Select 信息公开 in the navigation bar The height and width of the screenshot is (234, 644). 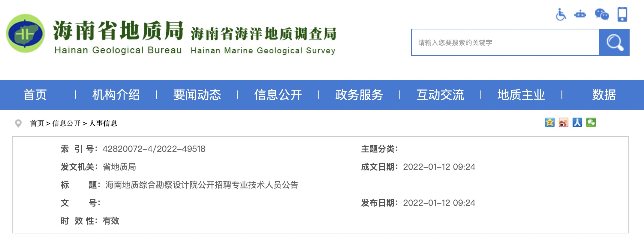tap(278, 95)
